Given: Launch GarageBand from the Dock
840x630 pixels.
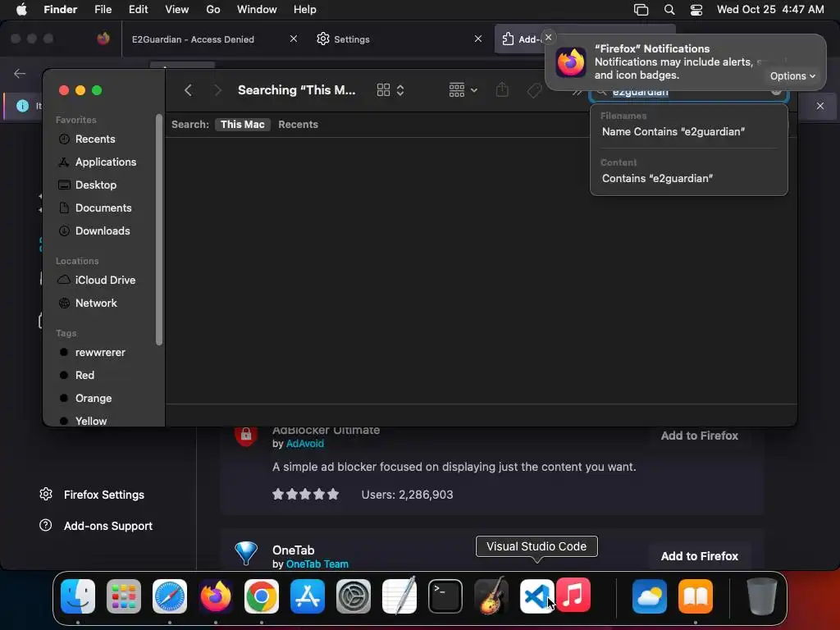Looking at the screenshot, I should coord(491,596).
